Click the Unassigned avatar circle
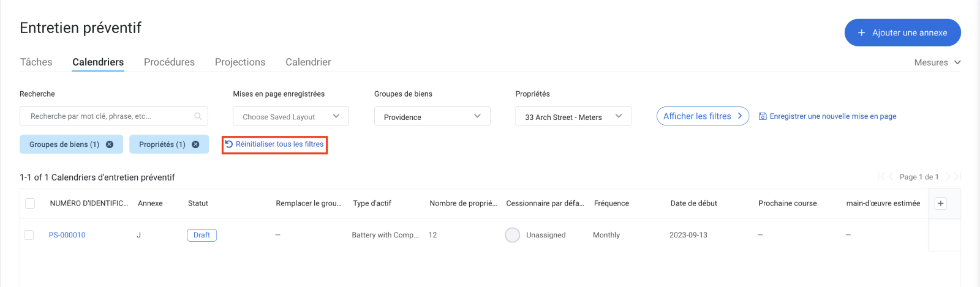Screen dimensions: 980x287 (x=513, y=235)
